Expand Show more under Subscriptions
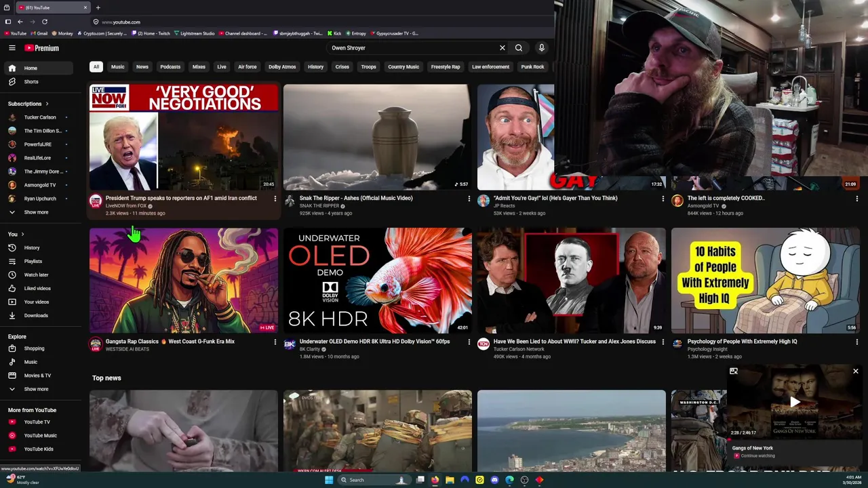 38,212
